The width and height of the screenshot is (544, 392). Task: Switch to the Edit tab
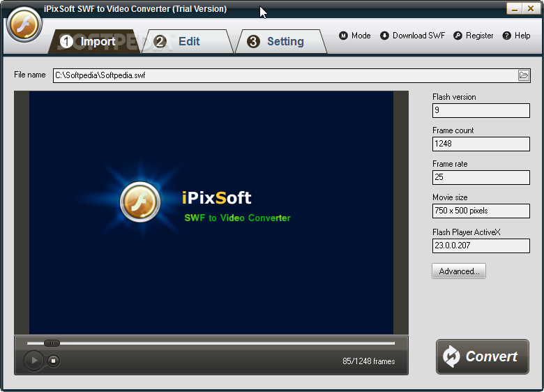[x=188, y=41]
